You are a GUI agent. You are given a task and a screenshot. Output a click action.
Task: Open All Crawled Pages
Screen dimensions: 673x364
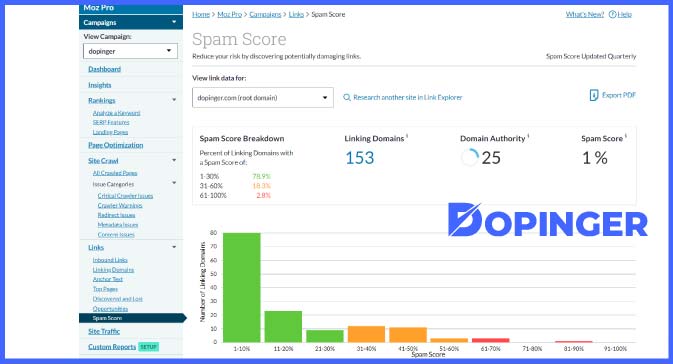tap(115, 173)
